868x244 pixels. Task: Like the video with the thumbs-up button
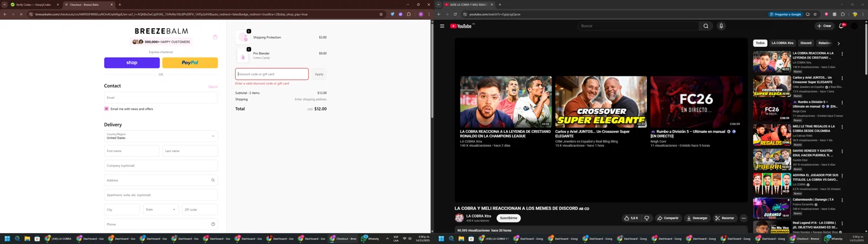(x=631, y=218)
